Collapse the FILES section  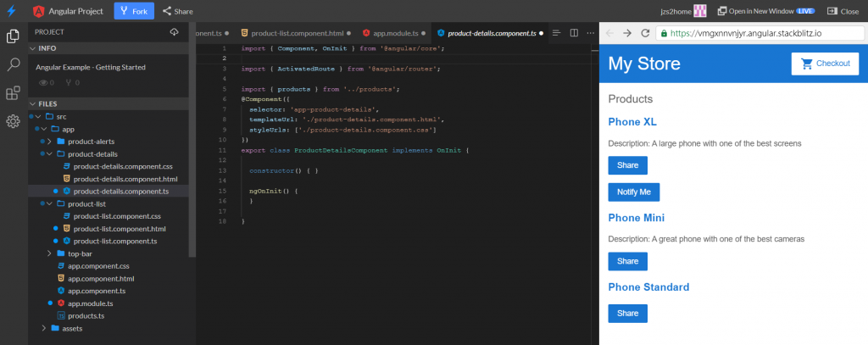[x=33, y=103]
